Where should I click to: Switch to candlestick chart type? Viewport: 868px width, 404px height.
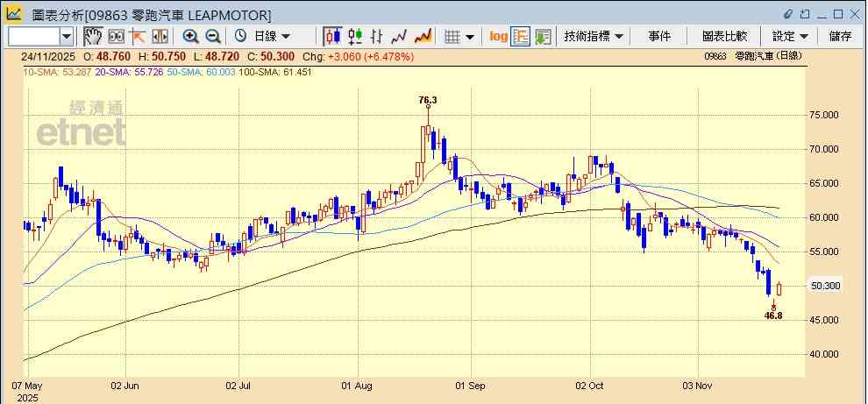(332, 36)
